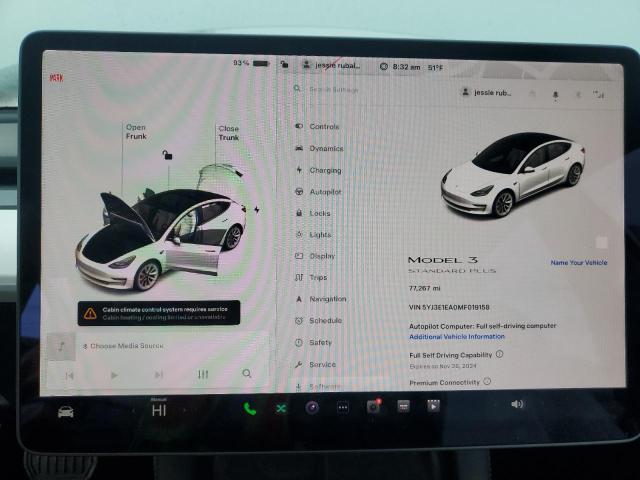The image size is (640, 480).
Task: Open the media equalizer settings icon
Action: tap(203, 374)
